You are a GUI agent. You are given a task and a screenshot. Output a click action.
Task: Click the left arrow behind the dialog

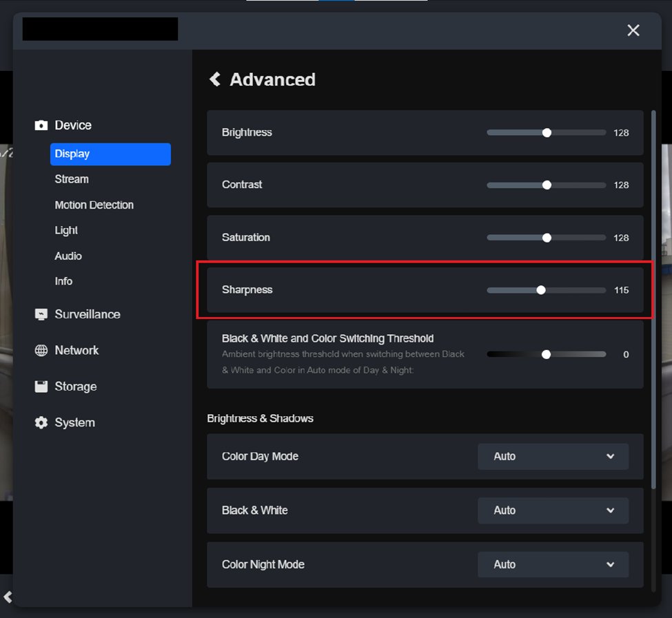click(x=8, y=597)
